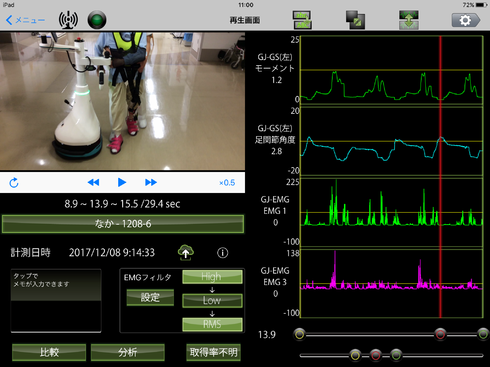Screen dimensions: 490x367
Task: Open EMG filter 設定
Action: pyautogui.click(x=150, y=297)
